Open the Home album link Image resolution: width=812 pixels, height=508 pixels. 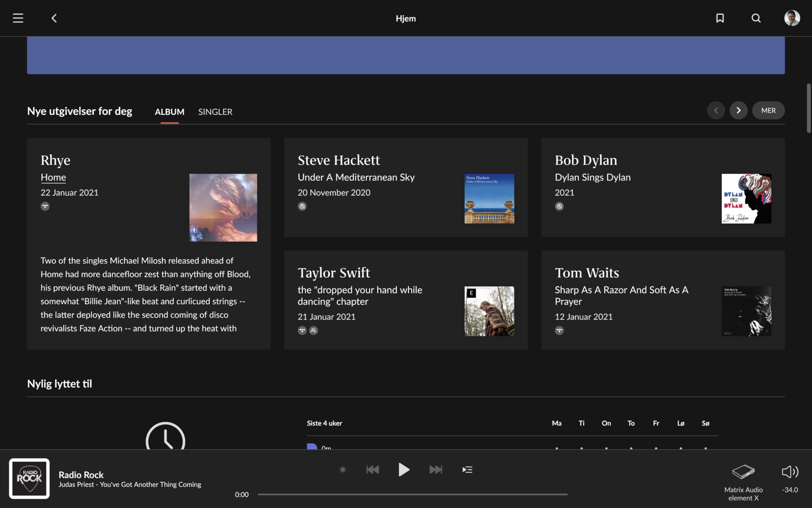pos(53,177)
